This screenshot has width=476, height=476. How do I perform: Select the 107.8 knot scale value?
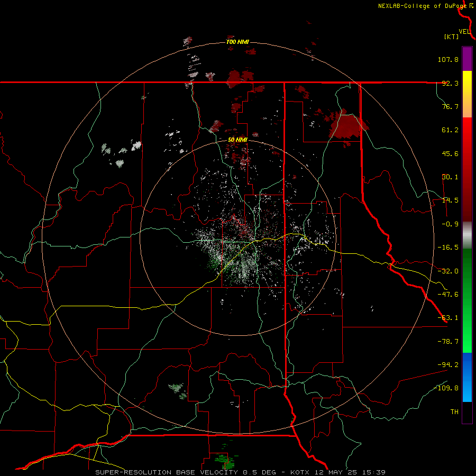pos(448,59)
